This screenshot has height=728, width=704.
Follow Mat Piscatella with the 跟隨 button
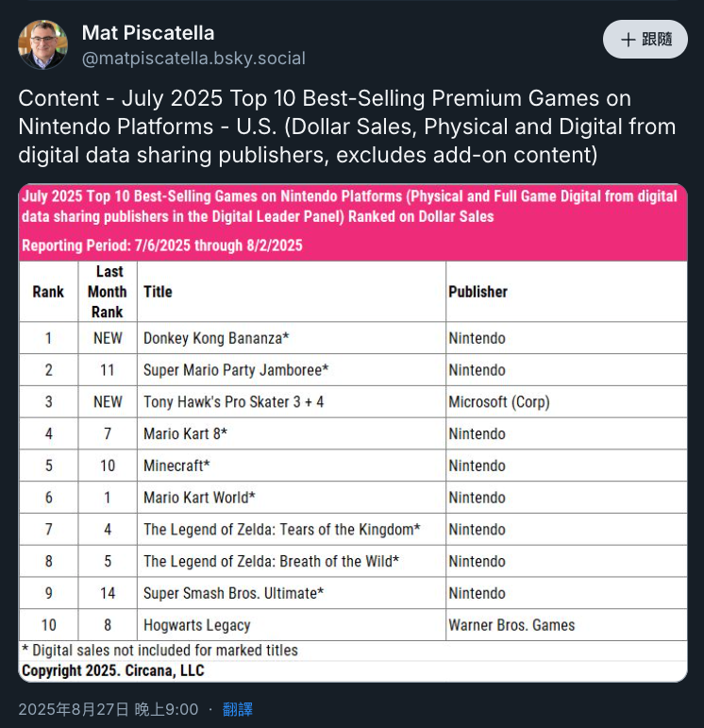pos(645,39)
